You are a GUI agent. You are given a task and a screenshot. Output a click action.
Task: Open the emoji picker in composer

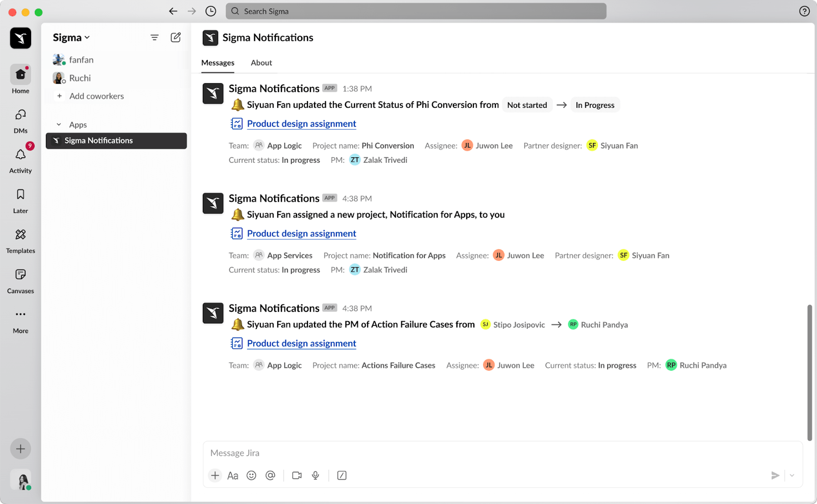tap(251, 475)
